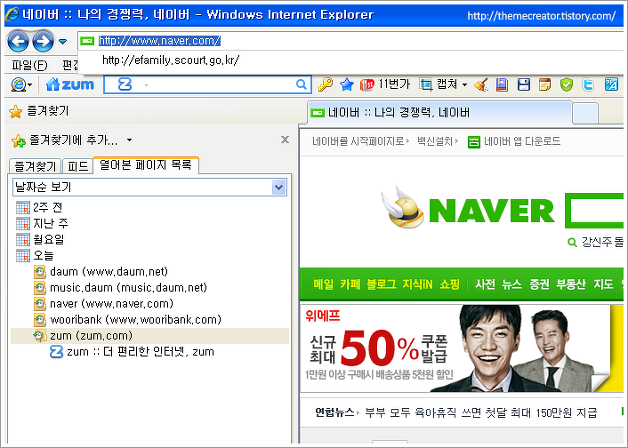628x448 pixels.
Task: Open 지식iN in Naver menu
Action: [x=417, y=284]
